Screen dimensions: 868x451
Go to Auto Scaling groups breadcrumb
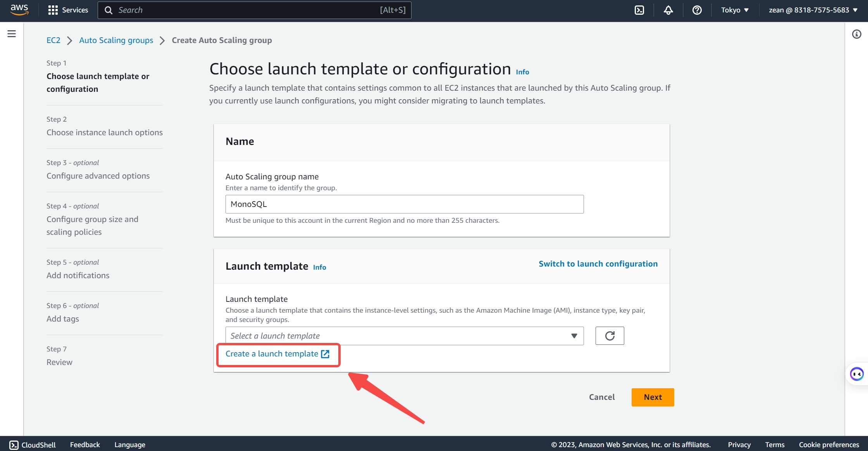(x=116, y=40)
